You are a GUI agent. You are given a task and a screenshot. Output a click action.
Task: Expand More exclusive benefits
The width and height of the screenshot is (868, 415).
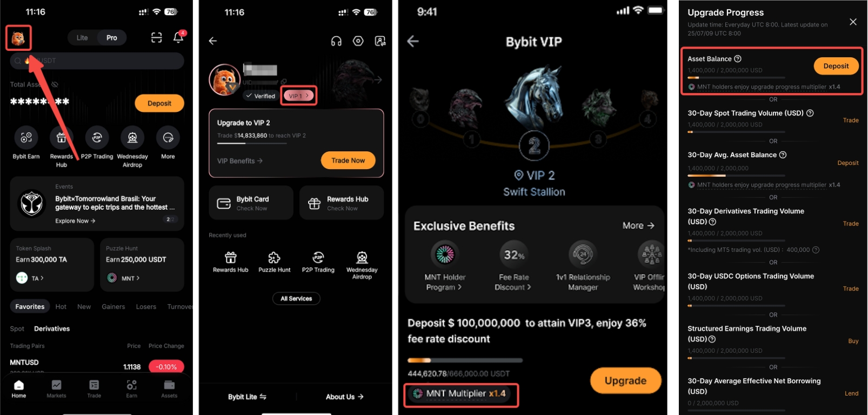point(638,225)
